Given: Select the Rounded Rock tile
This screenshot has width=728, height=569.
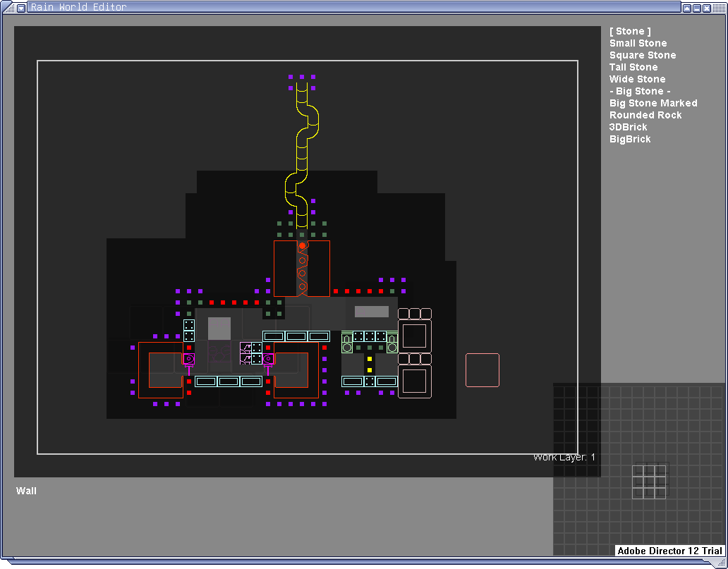Looking at the screenshot, I should pos(645,115).
